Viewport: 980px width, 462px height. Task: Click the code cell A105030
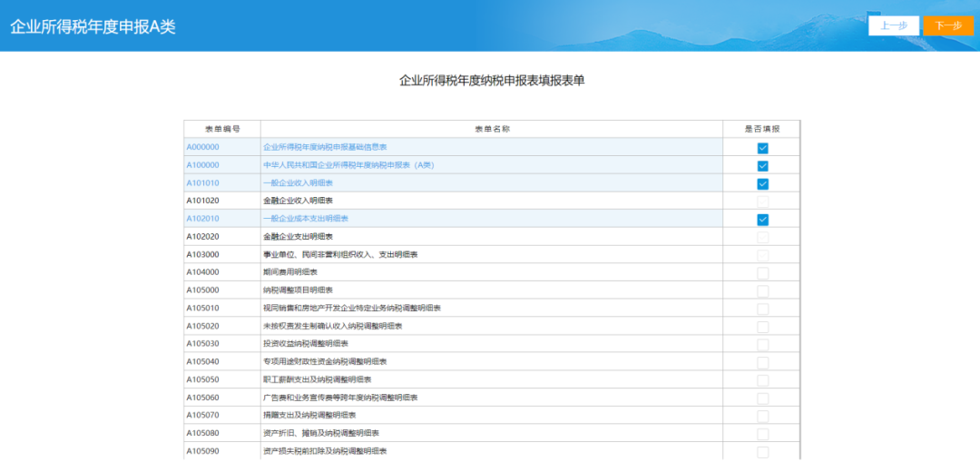point(202,344)
